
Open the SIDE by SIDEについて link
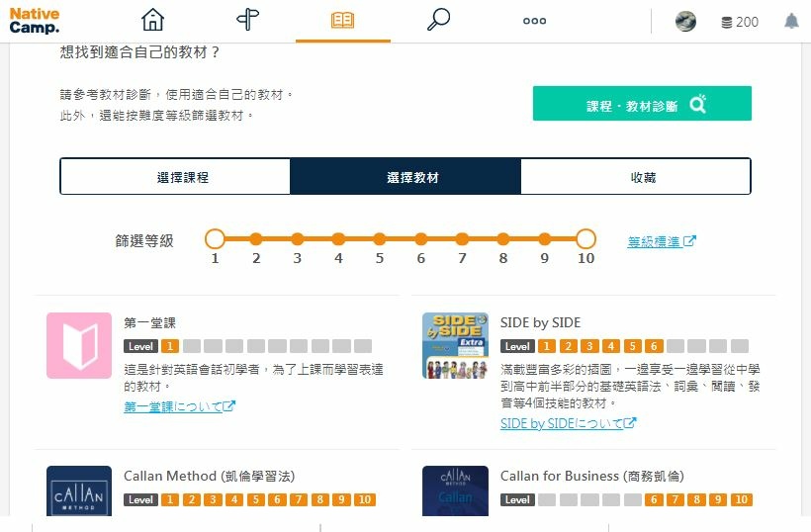(x=568, y=423)
